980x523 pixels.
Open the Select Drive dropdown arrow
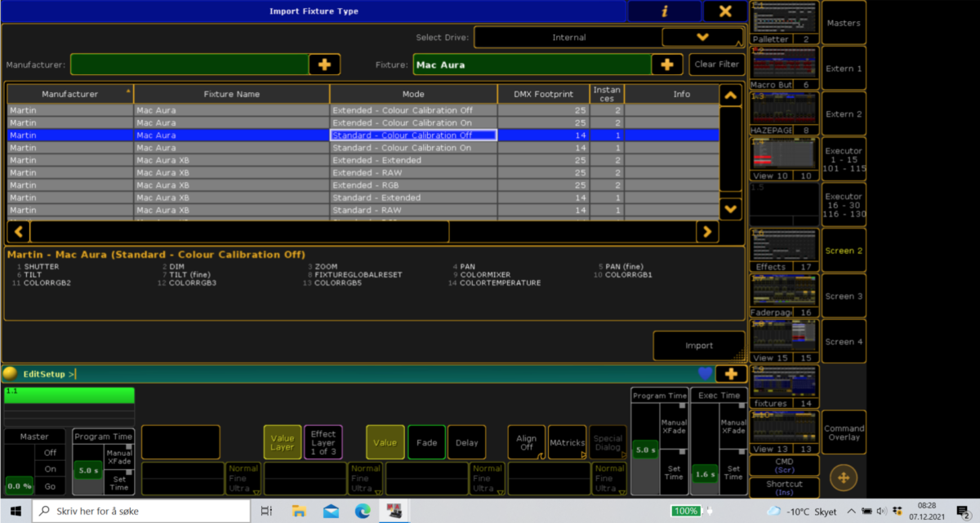pyautogui.click(x=701, y=37)
